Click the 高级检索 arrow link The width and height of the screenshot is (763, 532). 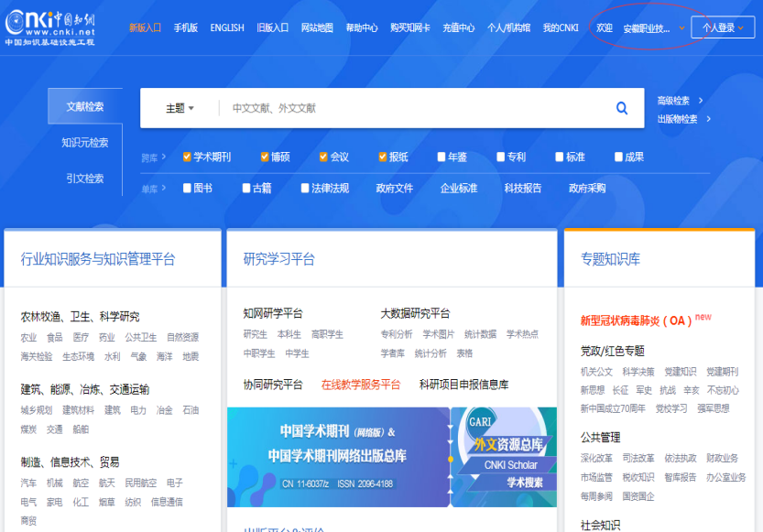[680, 101]
